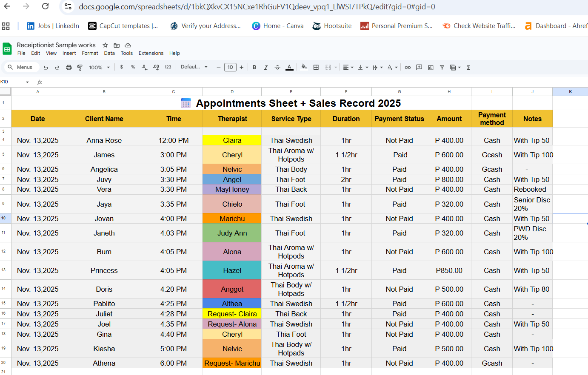Viewport: 588px width, 375px height.
Task: Open the Data menu
Action: 109,53
